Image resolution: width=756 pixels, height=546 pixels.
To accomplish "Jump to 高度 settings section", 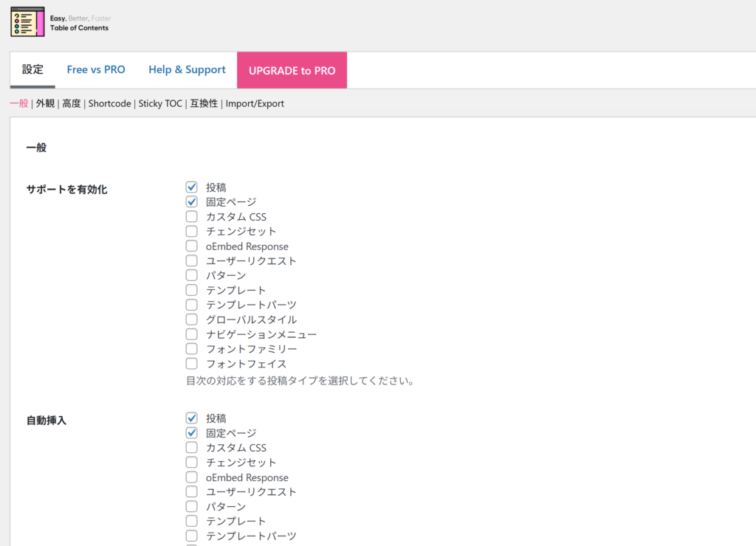I will tap(72, 104).
